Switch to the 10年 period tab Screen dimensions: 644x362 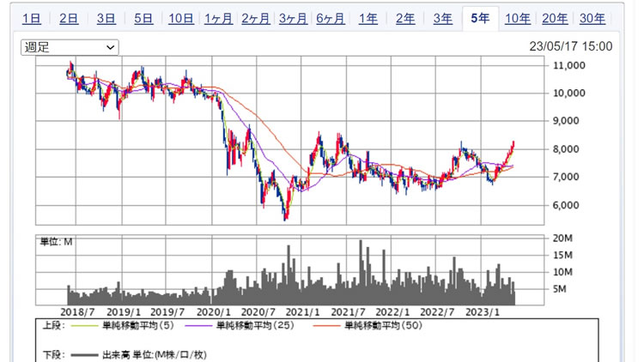click(x=517, y=19)
